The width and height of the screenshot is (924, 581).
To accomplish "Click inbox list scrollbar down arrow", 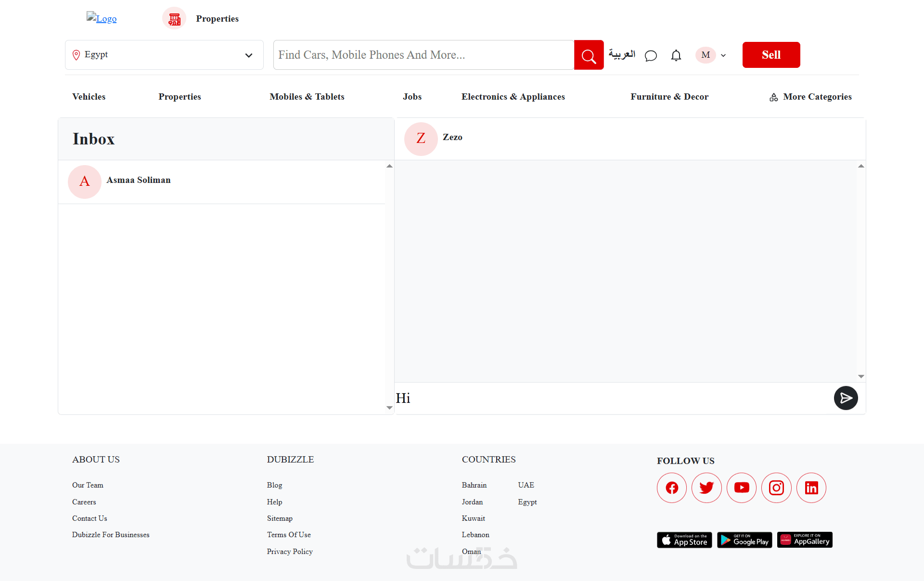I will [x=389, y=408].
